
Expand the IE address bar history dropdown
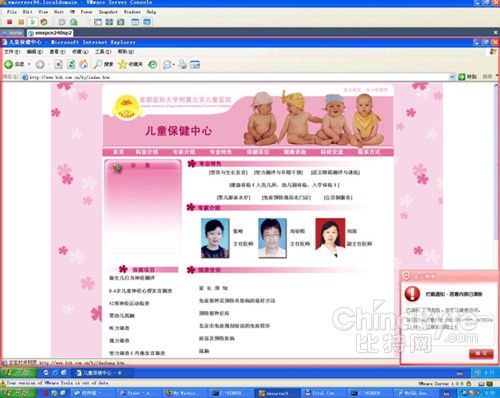pyautogui.click(x=452, y=77)
